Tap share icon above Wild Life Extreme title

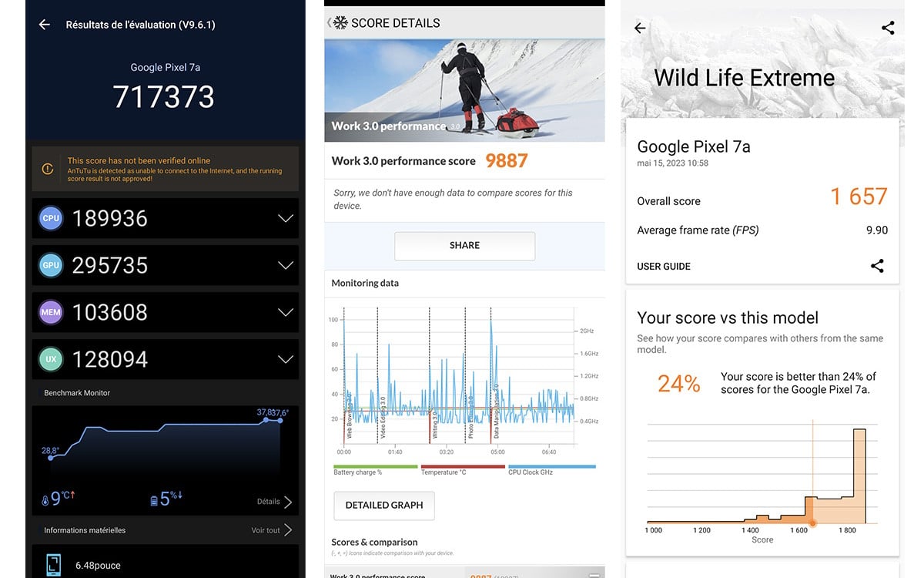(x=888, y=29)
